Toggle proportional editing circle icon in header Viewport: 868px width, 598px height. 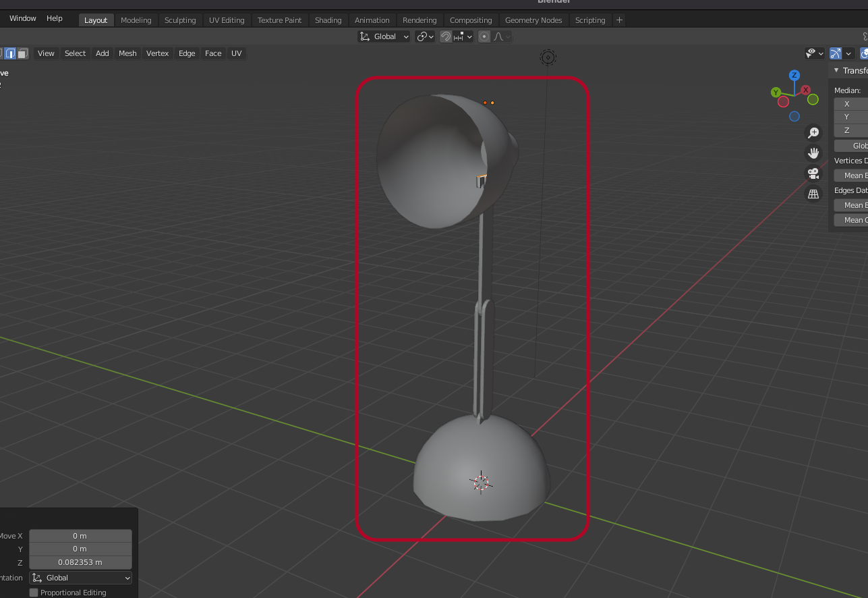484,36
